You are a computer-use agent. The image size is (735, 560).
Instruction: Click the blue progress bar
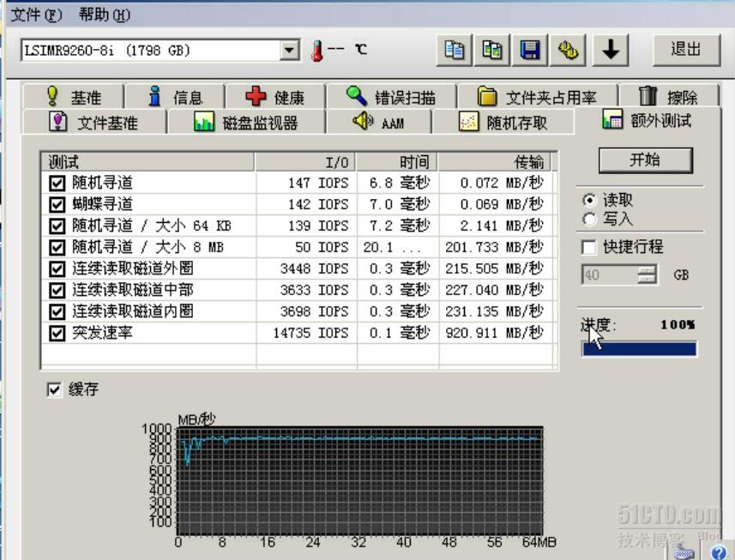tap(640, 349)
